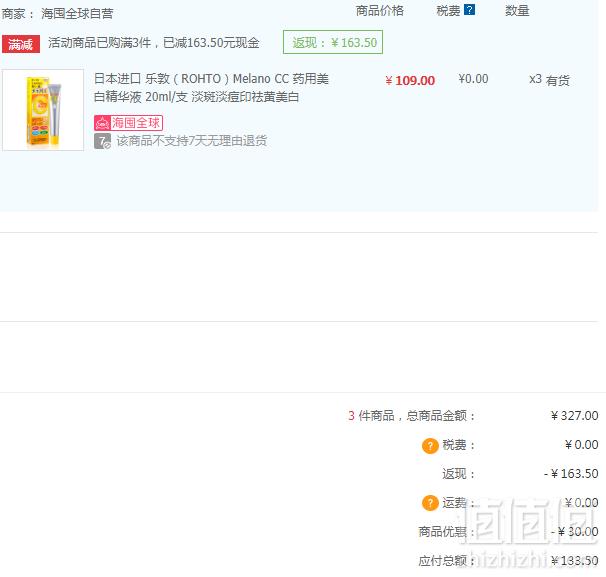Click the summary tax fee ¥0.00 beside 税费

pos(581,444)
